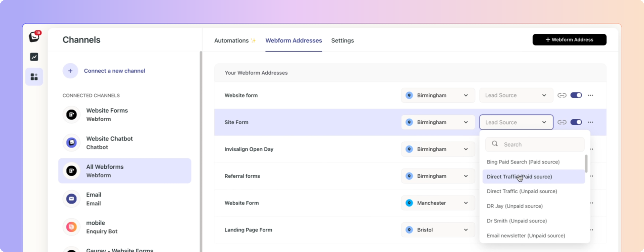Click the mobile Enquiry Bot icon
The image size is (644, 252).
[x=71, y=227]
